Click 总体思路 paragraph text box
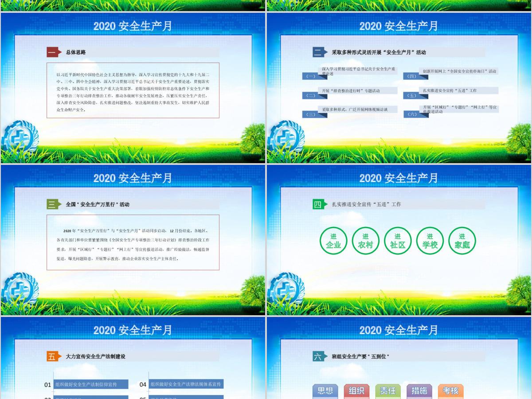 point(133,90)
